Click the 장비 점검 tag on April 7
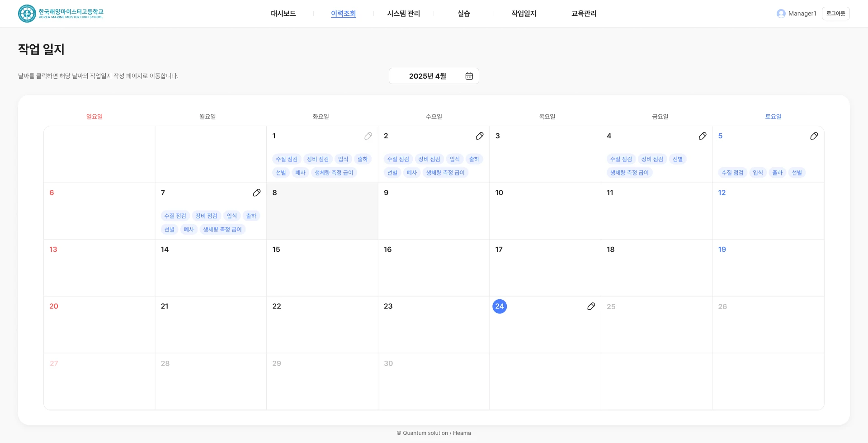Viewport: 868px width, 443px height. [206, 216]
